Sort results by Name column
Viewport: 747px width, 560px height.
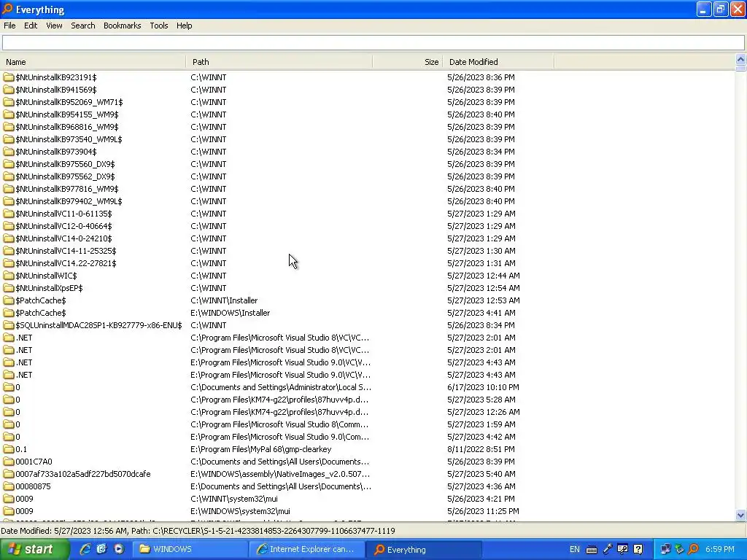coord(93,62)
